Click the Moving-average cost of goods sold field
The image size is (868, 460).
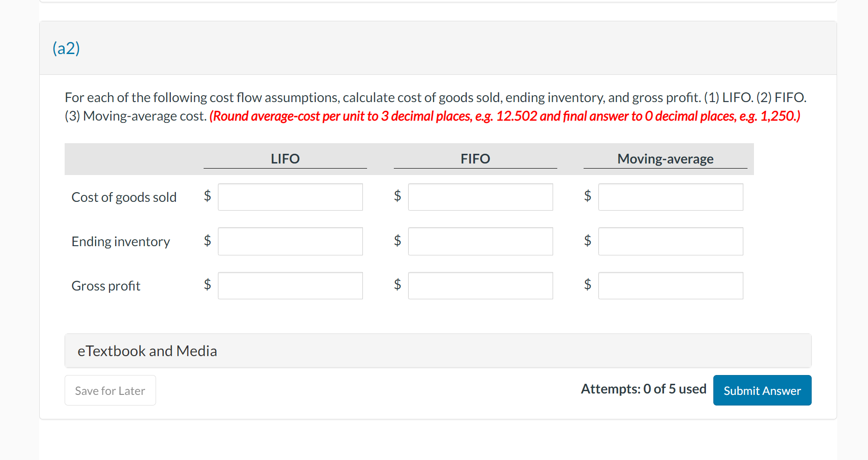point(670,197)
